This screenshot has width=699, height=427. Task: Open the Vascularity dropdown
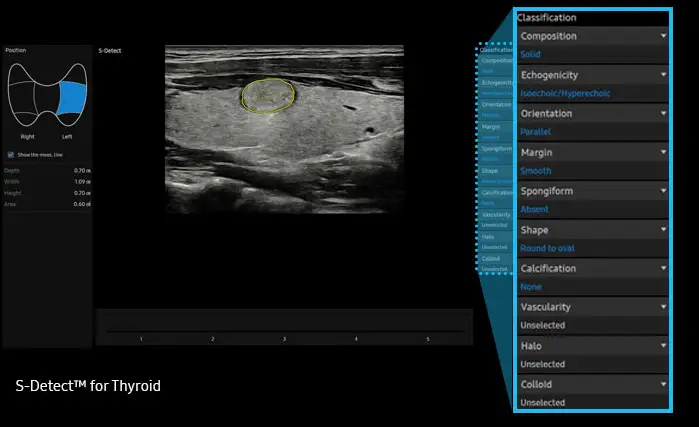click(593, 307)
